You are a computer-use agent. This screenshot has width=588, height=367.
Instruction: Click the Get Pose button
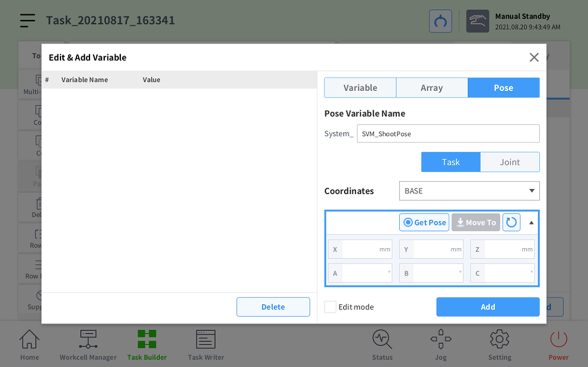[424, 222]
